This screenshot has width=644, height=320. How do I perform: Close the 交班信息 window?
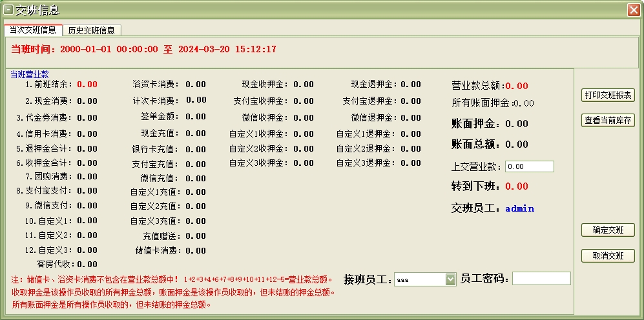click(x=633, y=10)
